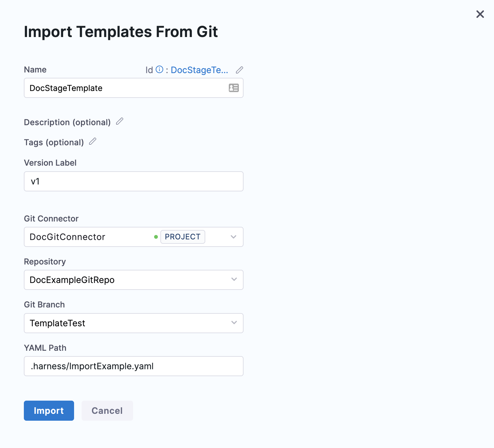The width and height of the screenshot is (494, 448).
Task: Expand the Git Branch dropdown chevron
Action: point(234,323)
